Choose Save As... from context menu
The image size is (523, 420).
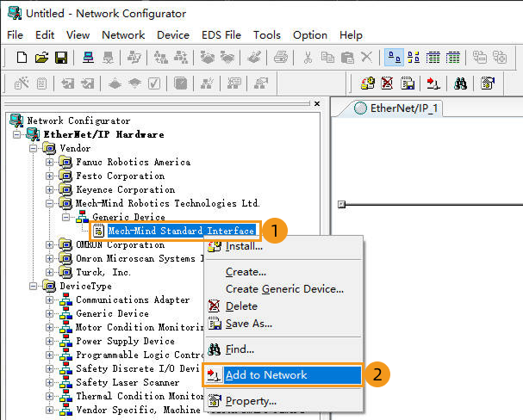(283, 324)
